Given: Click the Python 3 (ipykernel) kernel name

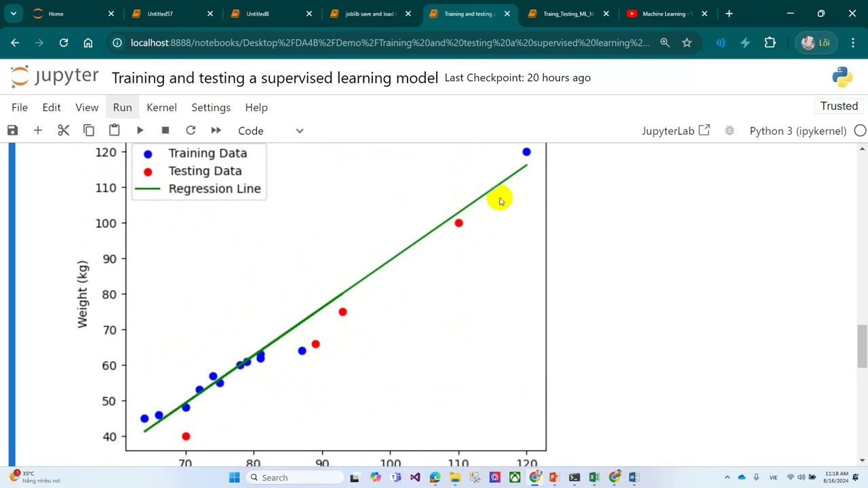Looking at the screenshot, I should (x=798, y=131).
